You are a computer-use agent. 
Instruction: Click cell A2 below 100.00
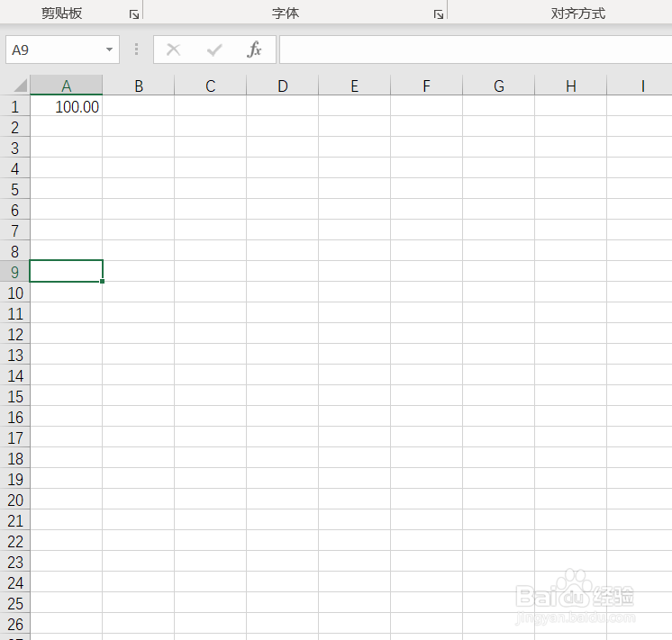(x=66, y=127)
